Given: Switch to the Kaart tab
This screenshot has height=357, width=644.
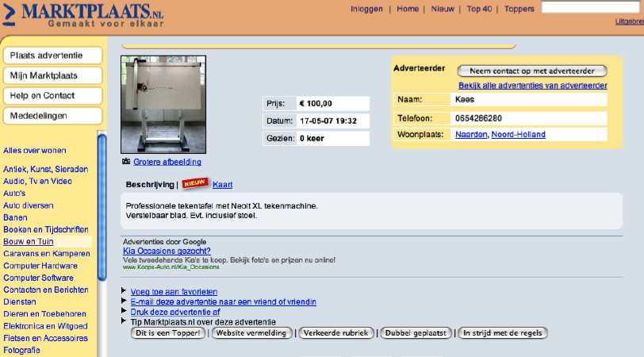Looking at the screenshot, I should pos(223,185).
